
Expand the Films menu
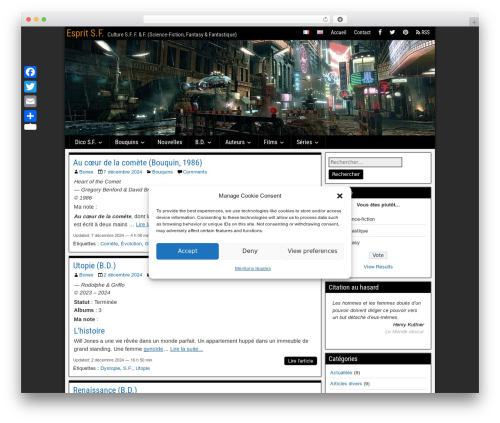coord(273,142)
